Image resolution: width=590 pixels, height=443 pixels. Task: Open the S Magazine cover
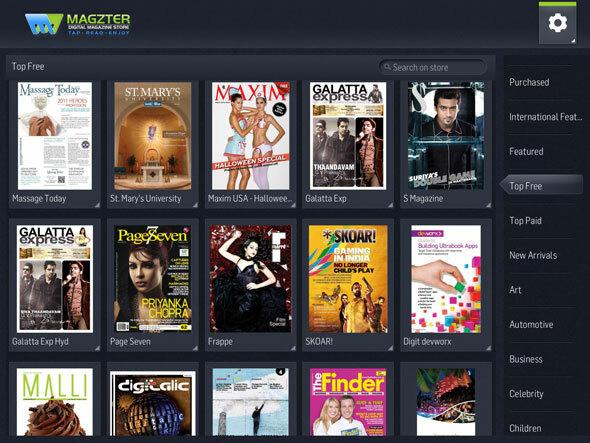[x=446, y=136]
